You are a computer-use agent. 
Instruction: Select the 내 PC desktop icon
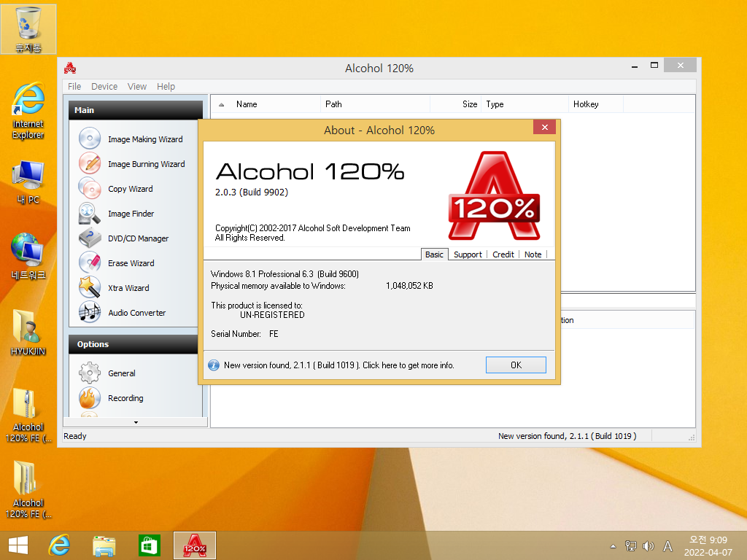(x=28, y=183)
